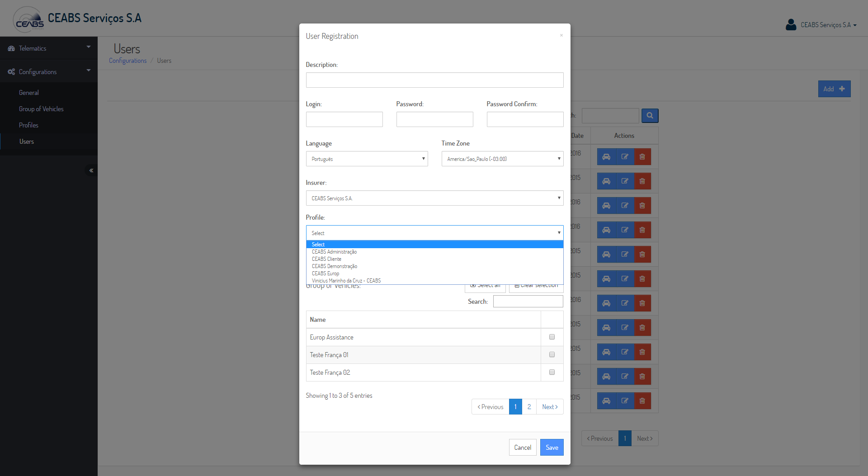Choose CEABS Administração from Profile list
Viewport: 868px width, 476px height.
[x=434, y=252]
